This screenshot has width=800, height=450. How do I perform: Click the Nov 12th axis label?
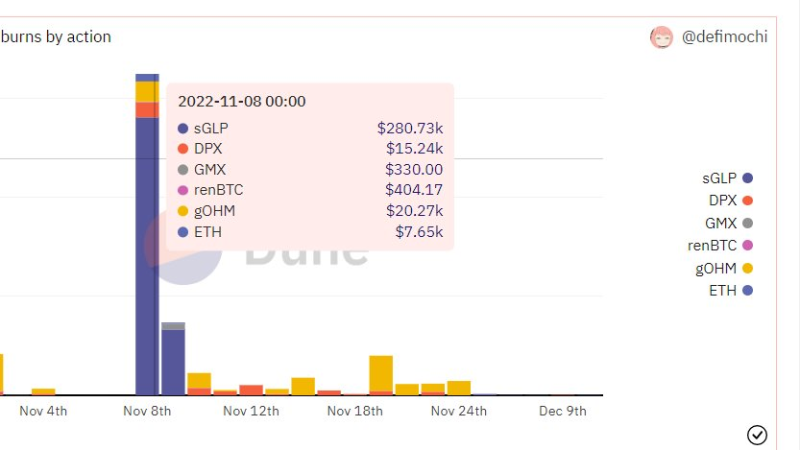251,411
